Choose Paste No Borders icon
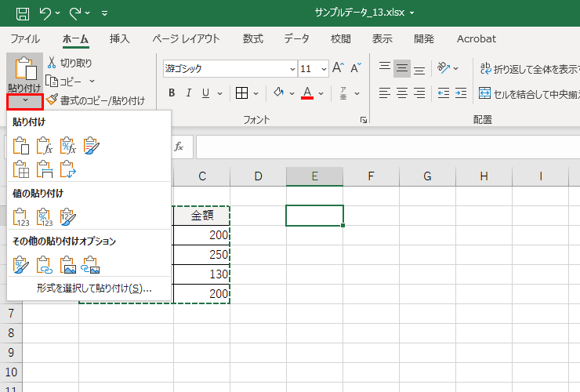 [x=21, y=169]
